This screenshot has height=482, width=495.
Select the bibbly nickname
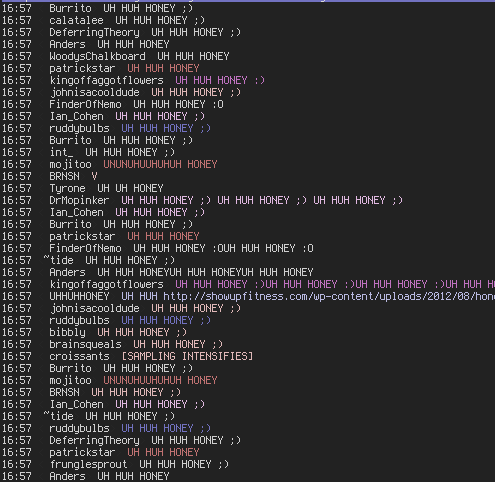(x=67, y=332)
